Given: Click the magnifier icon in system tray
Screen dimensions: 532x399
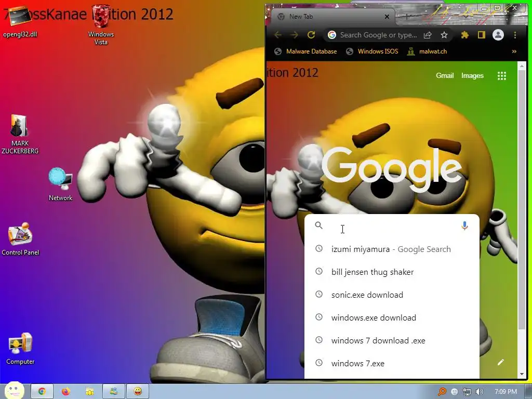Looking at the screenshot, I should point(442,392).
